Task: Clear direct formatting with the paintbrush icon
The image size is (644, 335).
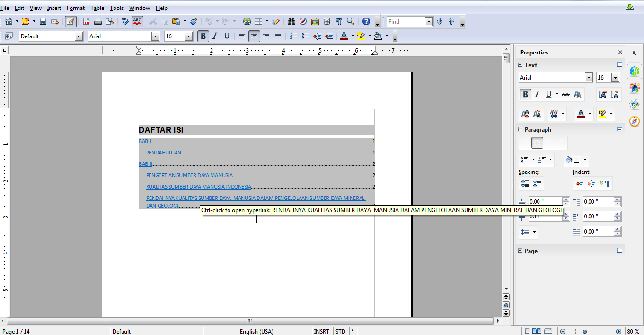Action: [193, 21]
